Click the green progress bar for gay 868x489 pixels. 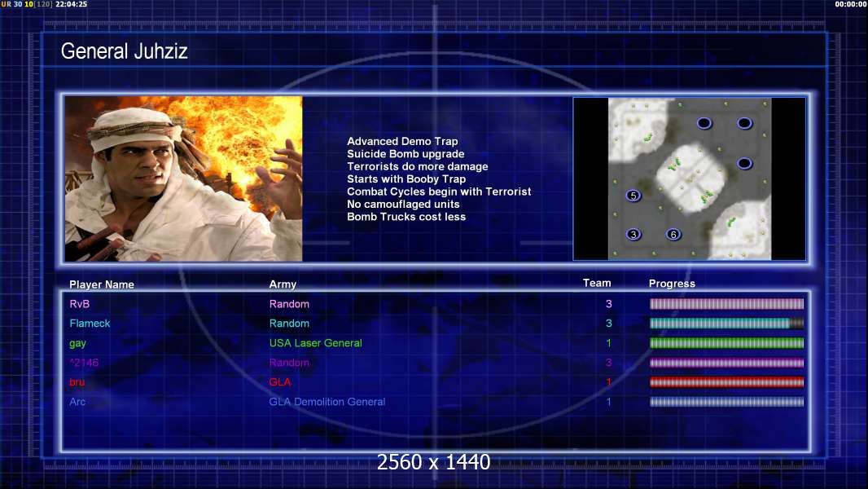(x=726, y=343)
